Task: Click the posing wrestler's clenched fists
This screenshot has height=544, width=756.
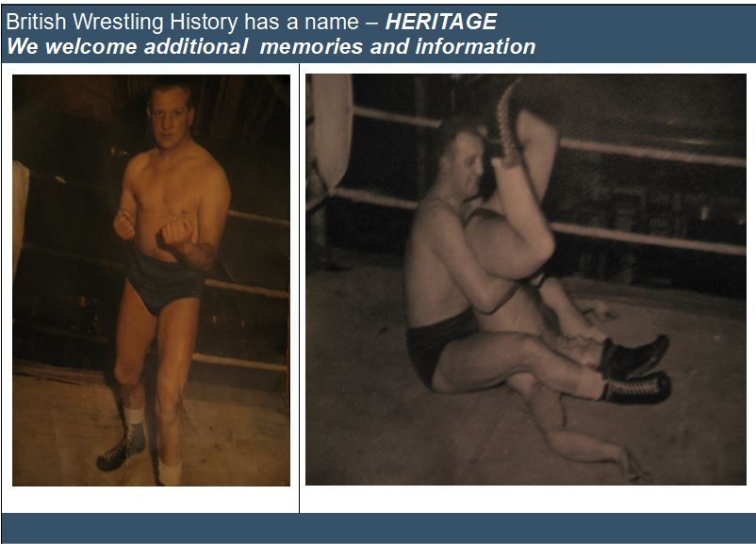Action: coord(156,229)
